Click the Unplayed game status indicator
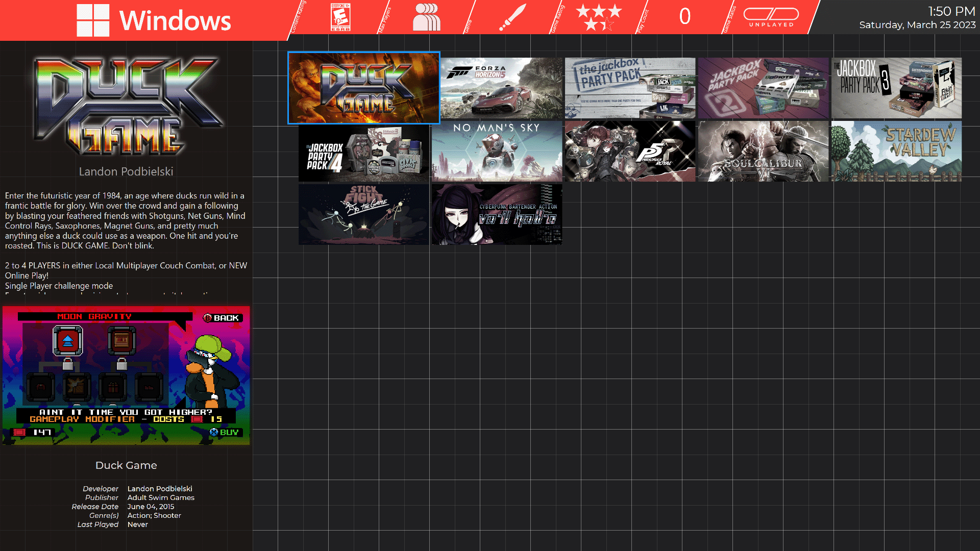The image size is (980, 551). point(771,17)
